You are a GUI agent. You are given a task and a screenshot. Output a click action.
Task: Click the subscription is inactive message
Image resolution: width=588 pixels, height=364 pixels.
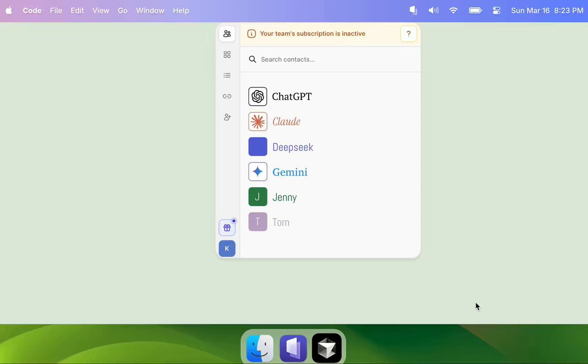click(312, 34)
